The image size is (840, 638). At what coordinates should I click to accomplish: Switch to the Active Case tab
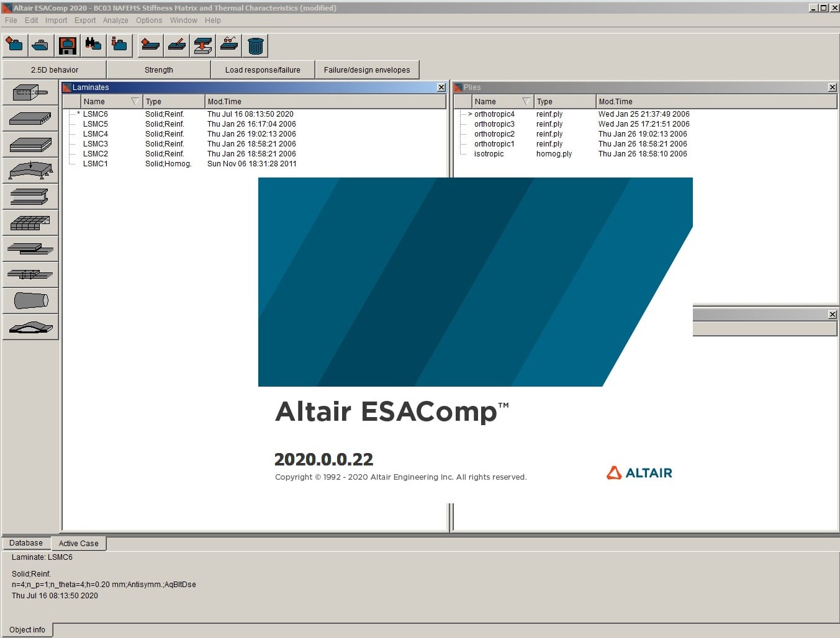coord(79,544)
